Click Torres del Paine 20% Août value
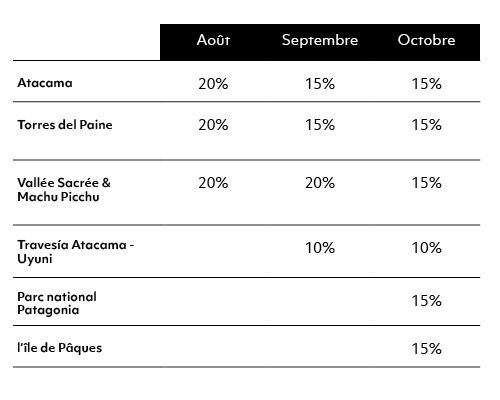500x400 pixels. 213,125
